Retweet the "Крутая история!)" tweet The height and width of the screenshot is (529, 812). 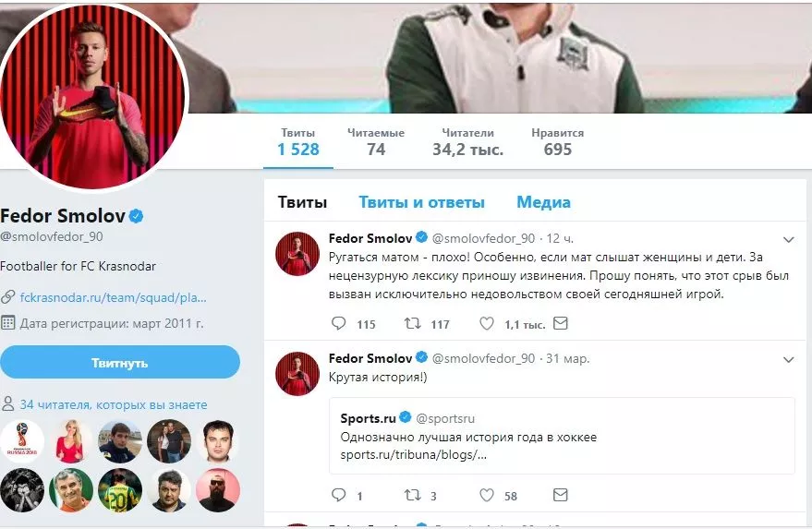[413, 496]
